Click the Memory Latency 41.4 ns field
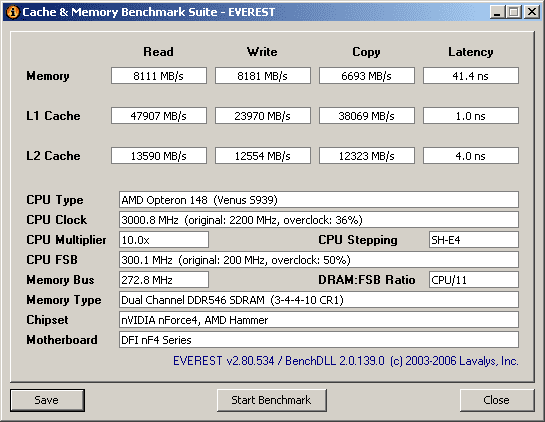545x422 pixels. click(x=471, y=76)
